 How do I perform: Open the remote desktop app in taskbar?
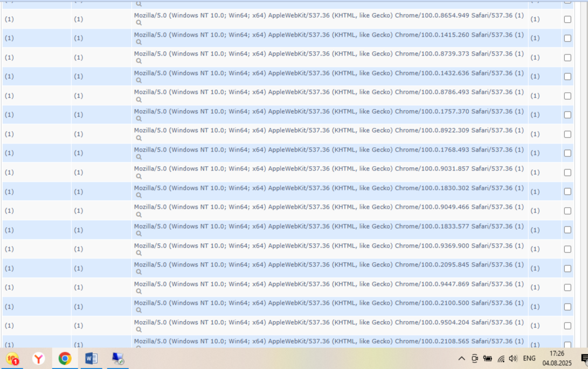[x=117, y=359]
